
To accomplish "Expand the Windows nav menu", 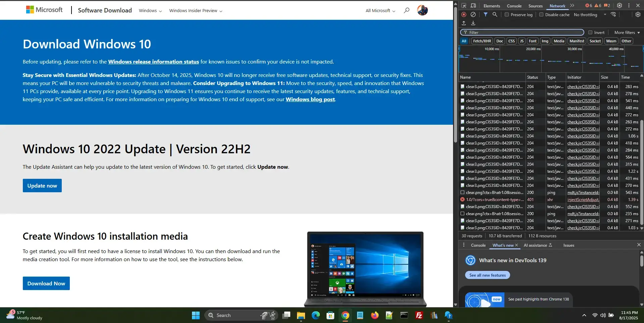I will click(x=150, y=11).
